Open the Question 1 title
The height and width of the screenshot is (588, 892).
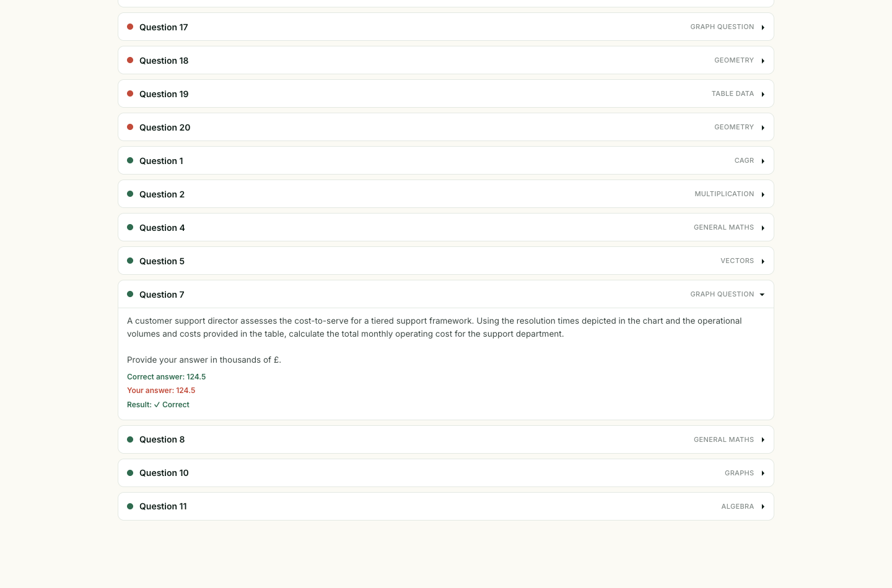click(161, 161)
